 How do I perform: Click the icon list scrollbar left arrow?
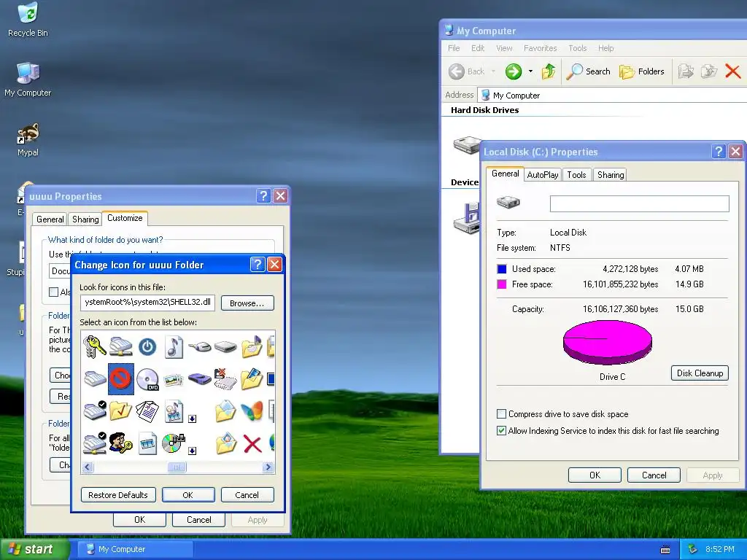(88, 467)
